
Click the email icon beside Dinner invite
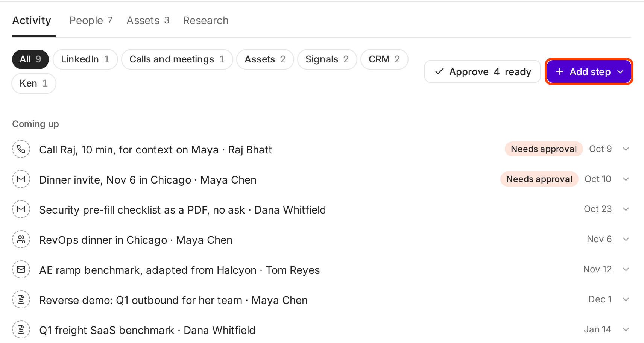[21, 179]
